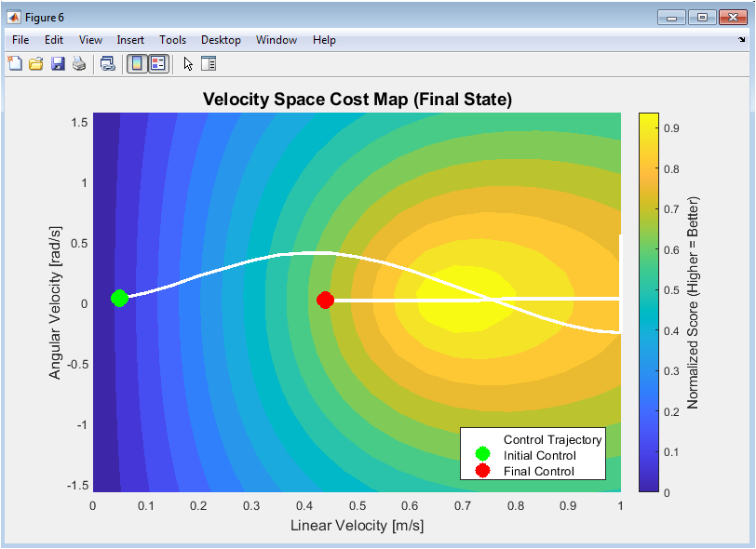Screen dimensions: 756x549
Task: Toggle the Insert Colorbar toolbar button
Action: pos(137,63)
